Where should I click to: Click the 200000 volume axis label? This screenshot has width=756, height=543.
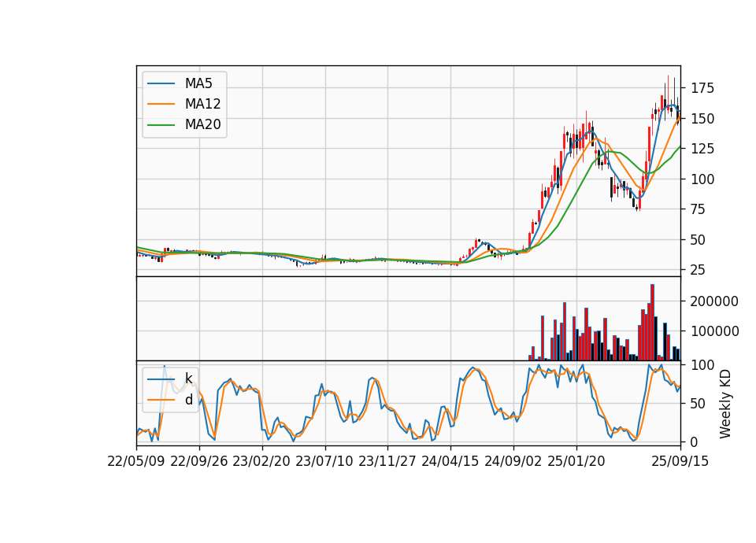[714, 301]
